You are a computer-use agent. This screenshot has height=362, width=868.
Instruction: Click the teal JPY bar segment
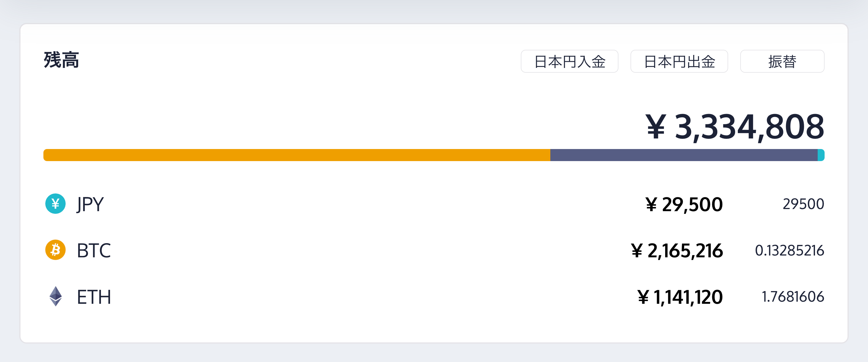pyautogui.click(x=821, y=155)
